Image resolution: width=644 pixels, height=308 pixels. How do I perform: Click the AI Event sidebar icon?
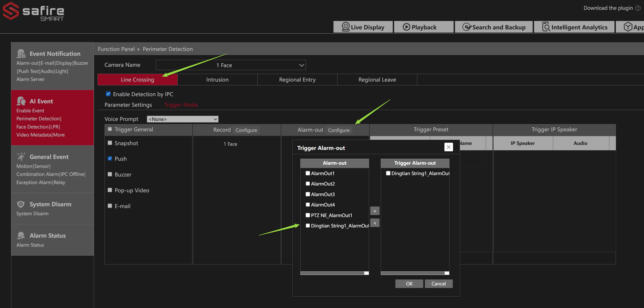tap(21, 101)
